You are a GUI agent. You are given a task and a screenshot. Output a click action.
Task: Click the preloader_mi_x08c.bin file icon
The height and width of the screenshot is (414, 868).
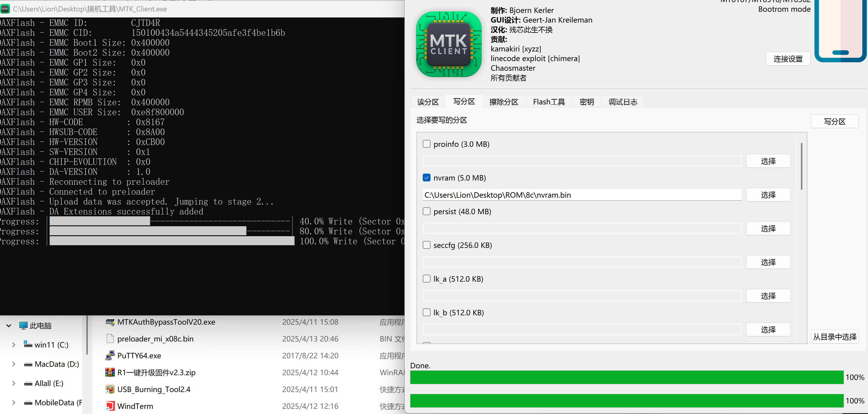pos(110,339)
